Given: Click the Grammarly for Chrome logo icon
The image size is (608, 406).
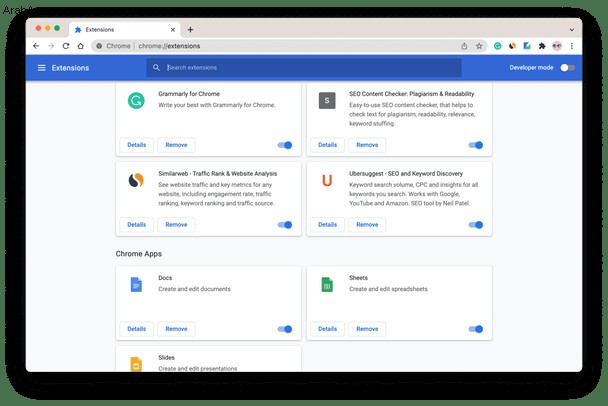Looking at the screenshot, I should (x=136, y=100).
